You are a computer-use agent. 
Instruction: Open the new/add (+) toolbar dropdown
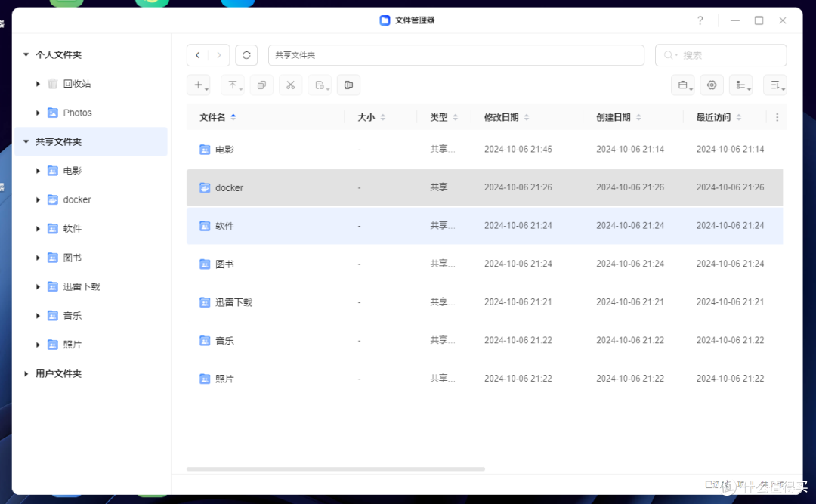[198, 85]
